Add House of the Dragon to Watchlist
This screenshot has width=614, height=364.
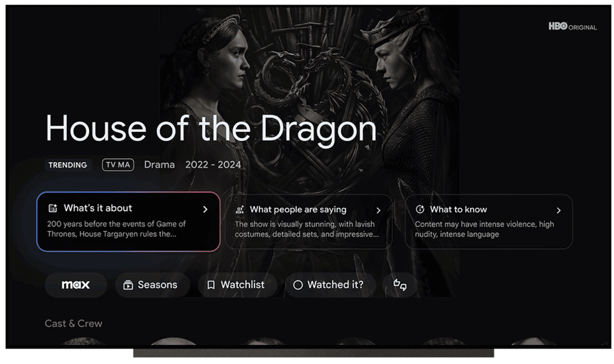coord(237,285)
